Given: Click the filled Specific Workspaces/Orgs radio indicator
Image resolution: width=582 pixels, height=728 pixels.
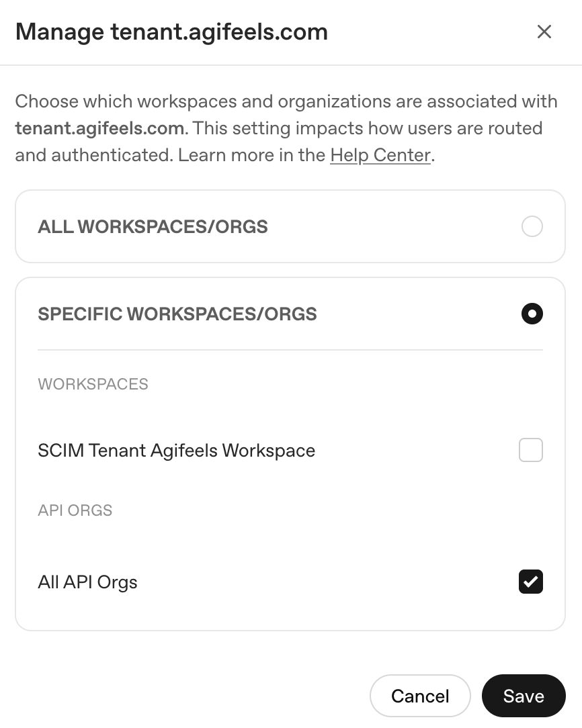Looking at the screenshot, I should pyautogui.click(x=532, y=314).
